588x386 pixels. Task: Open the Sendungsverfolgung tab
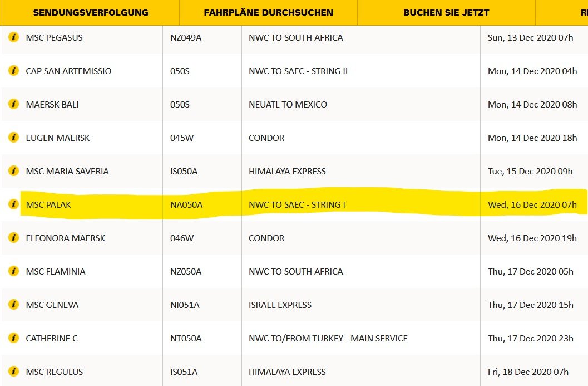(91, 12)
